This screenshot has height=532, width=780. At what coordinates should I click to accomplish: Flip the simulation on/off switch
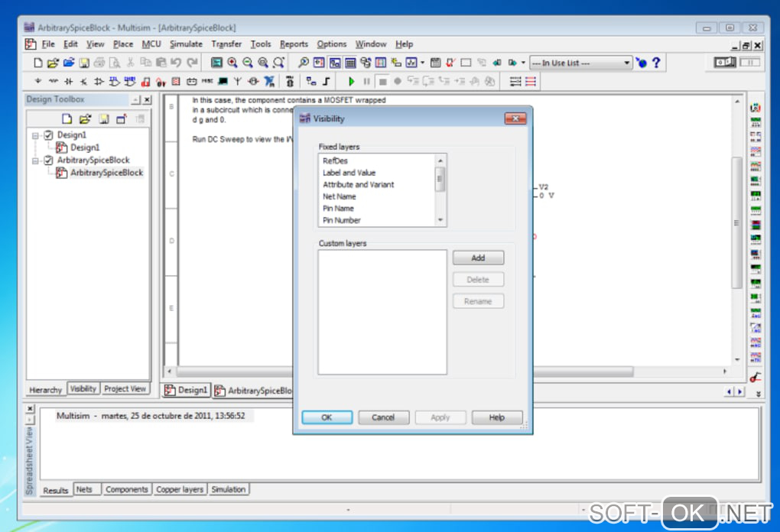tap(725, 62)
